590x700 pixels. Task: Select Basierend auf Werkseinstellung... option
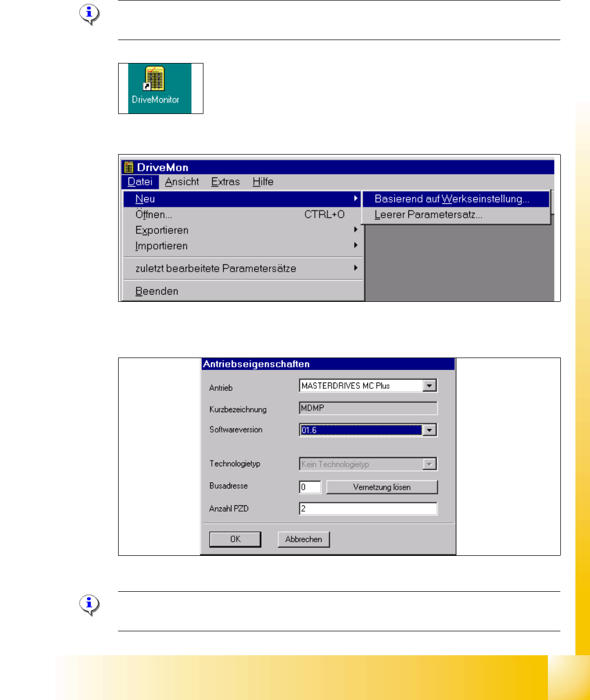(456, 199)
